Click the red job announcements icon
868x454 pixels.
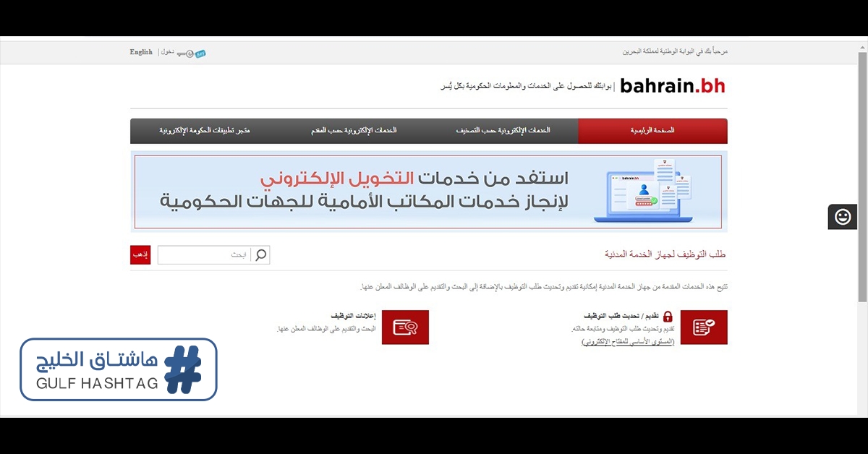[x=405, y=327]
